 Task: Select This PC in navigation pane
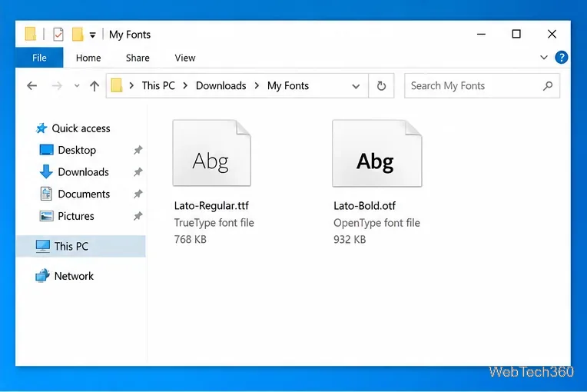click(x=81, y=247)
